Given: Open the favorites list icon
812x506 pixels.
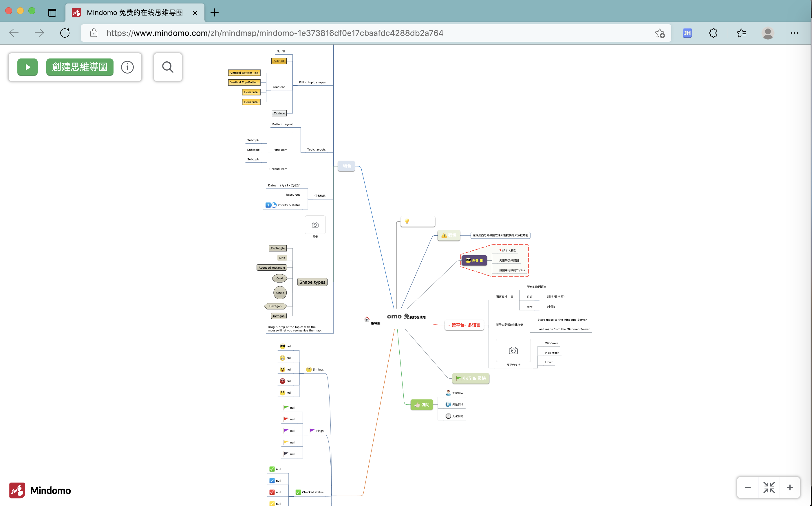Looking at the screenshot, I should click(x=741, y=33).
